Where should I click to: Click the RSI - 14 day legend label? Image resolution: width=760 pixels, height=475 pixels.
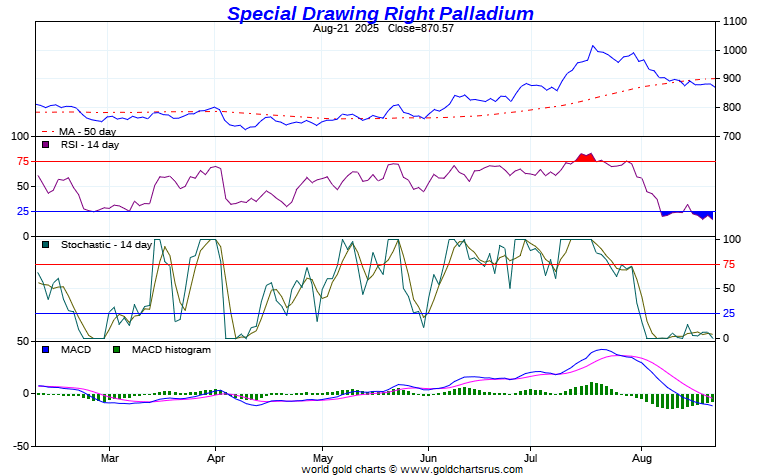(x=90, y=144)
